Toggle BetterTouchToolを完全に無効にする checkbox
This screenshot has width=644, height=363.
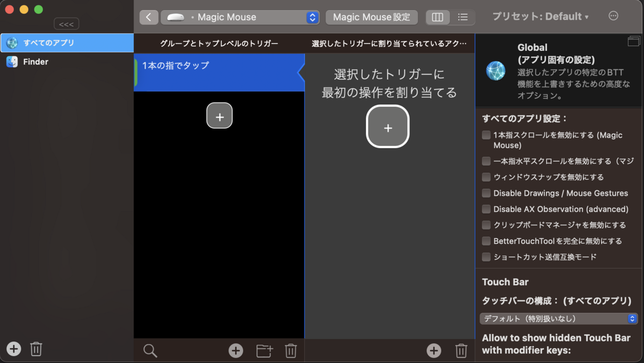(x=486, y=241)
